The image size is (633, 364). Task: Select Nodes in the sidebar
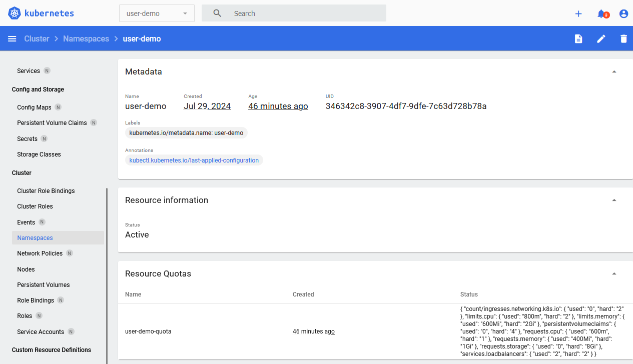pyautogui.click(x=26, y=269)
